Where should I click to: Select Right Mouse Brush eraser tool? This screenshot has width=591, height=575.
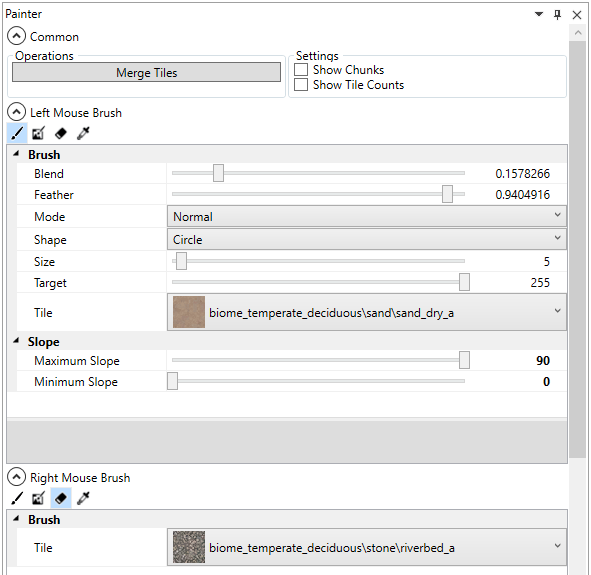tap(61, 498)
